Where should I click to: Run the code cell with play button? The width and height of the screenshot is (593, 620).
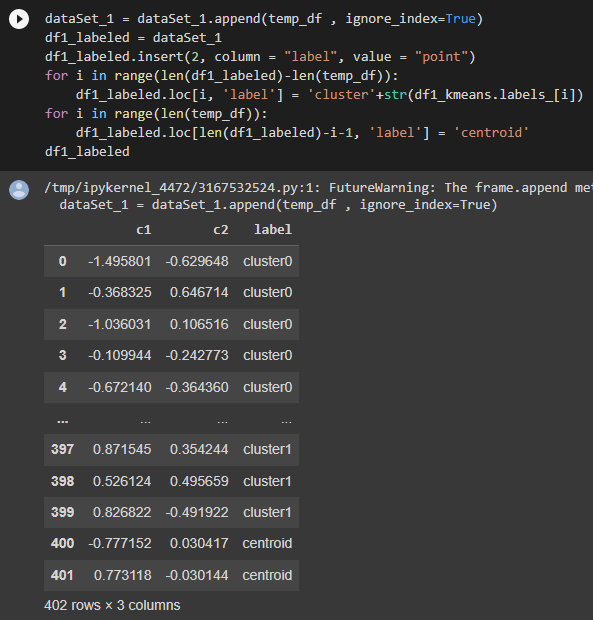[19, 19]
